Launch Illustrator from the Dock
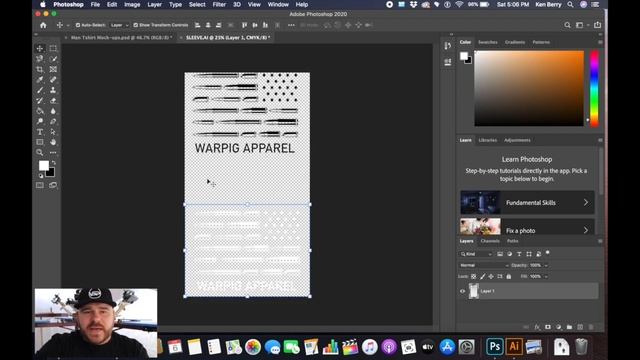This screenshot has height=360, width=640. [x=514, y=347]
